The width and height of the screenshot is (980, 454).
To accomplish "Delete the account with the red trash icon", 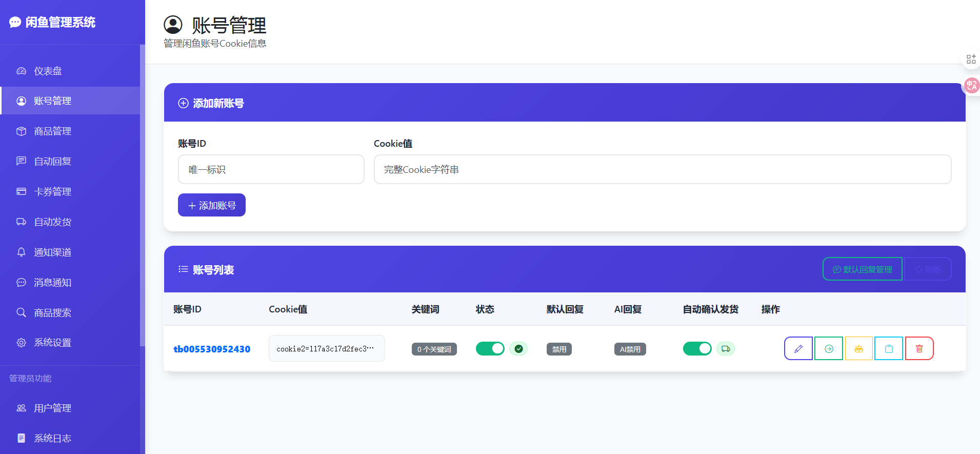I will 919,349.
